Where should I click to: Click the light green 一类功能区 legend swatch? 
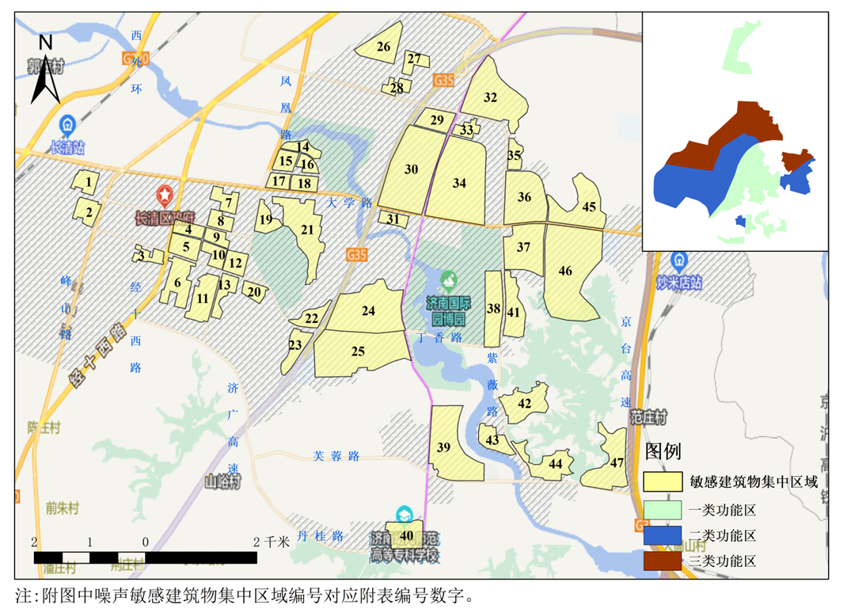click(663, 509)
